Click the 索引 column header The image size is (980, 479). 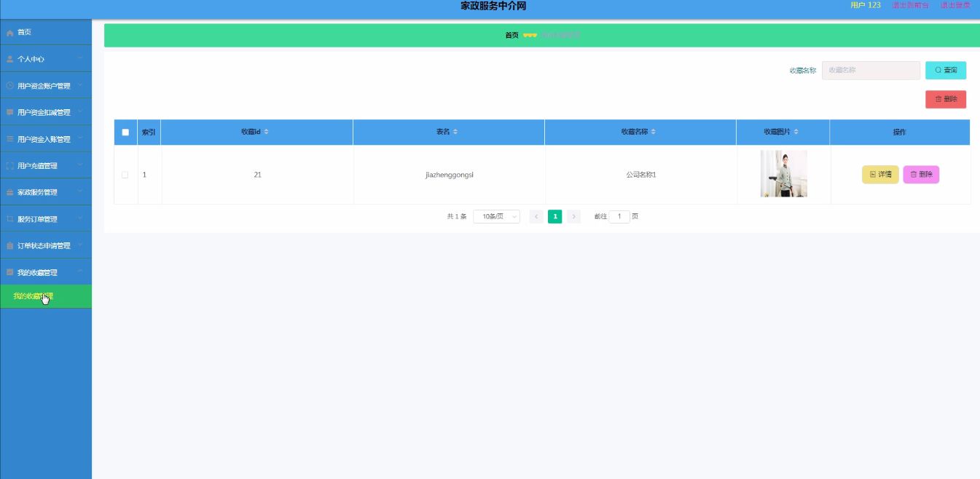pyautogui.click(x=149, y=132)
